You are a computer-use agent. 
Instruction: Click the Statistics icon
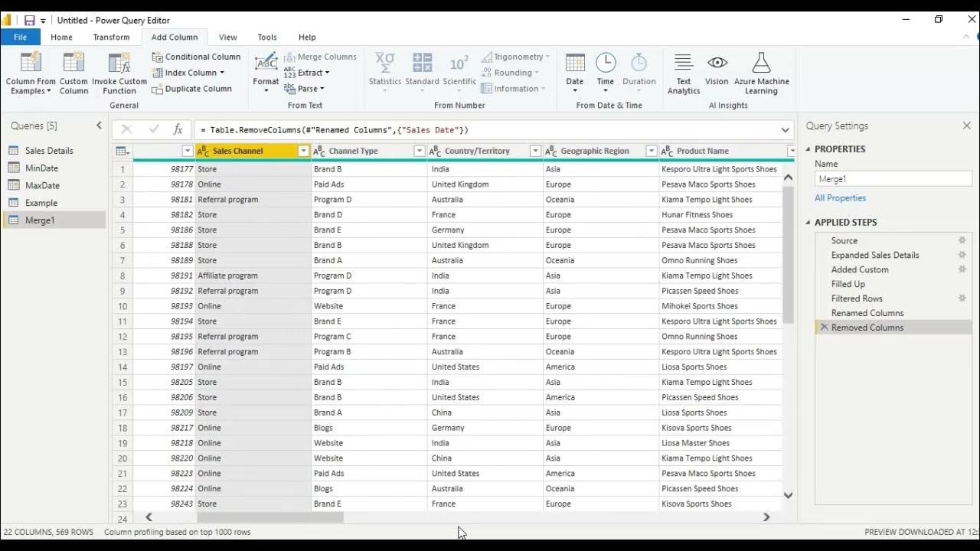(x=385, y=63)
